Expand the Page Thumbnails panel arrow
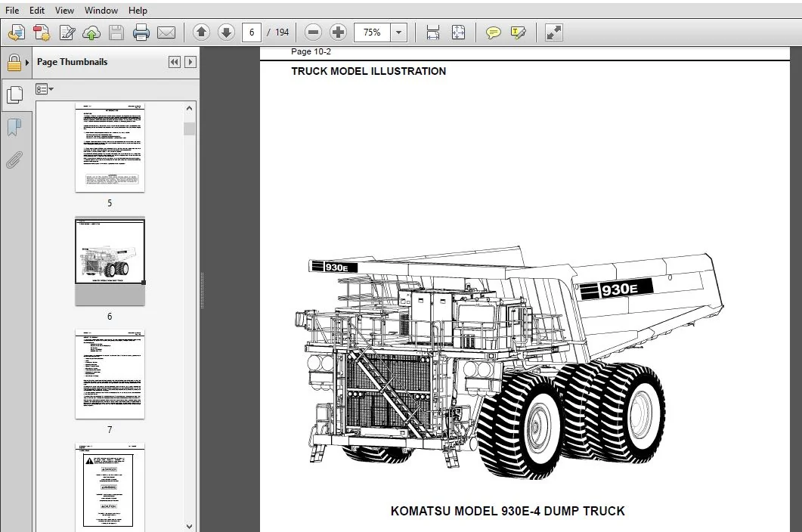The width and height of the screenshot is (802, 532). point(190,62)
